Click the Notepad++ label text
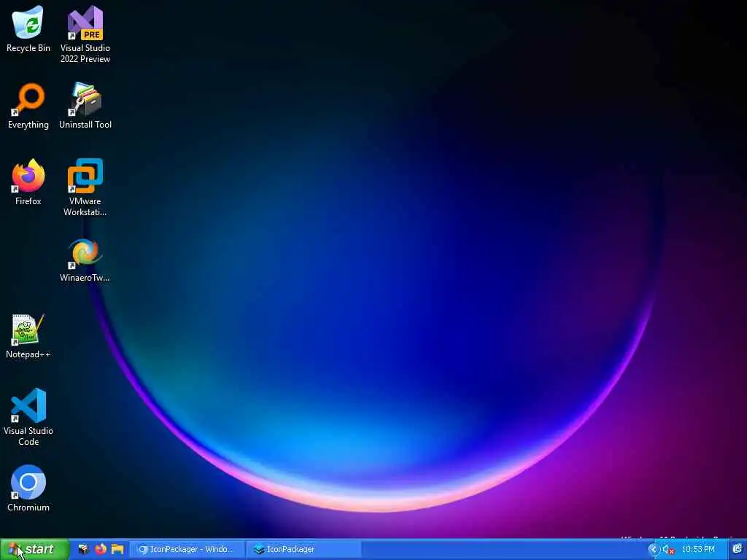 [x=28, y=354]
